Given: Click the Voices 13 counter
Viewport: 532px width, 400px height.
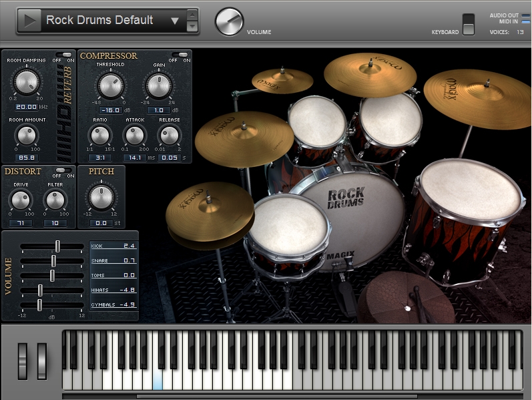Looking at the screenshot, I should [520, 32].
